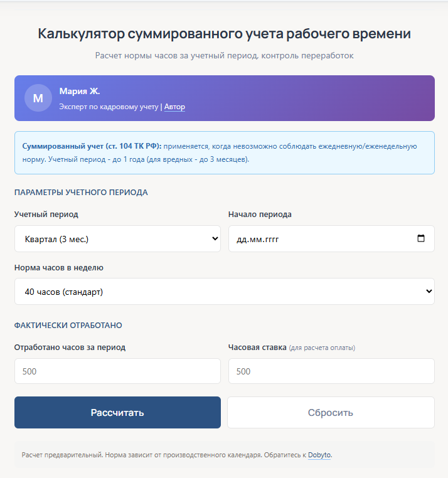
Task: Focus the "Часовая ставка" input field
Action: (331, 371)
